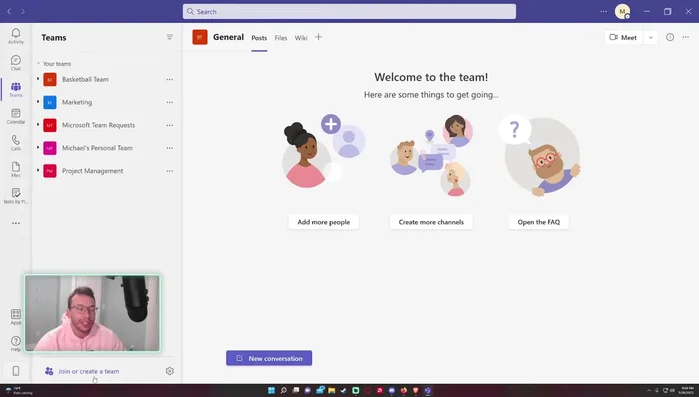Open the profile avatar menu
Image resolution: width=699 pixels, height=397 pixels.
click(622, 12)
